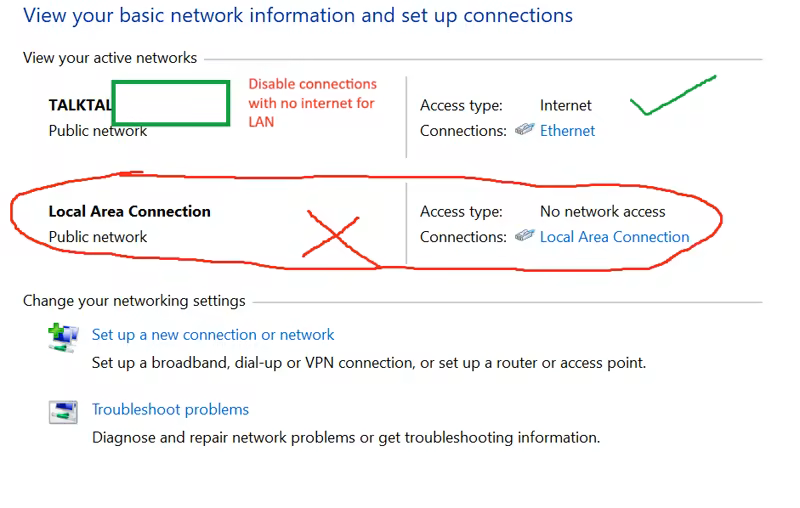Screen dimensions: 800x508
Task: Select the TALKTAL network name
Action: point(80,105)
